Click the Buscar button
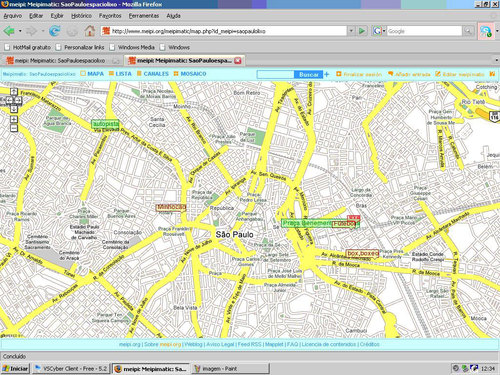This screenshot has height=375, width=500. click(x=309, y=74)
